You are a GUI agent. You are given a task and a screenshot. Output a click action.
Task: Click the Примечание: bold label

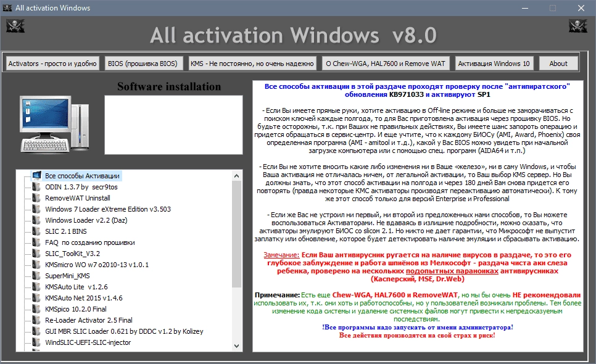(x=277, y=295)
